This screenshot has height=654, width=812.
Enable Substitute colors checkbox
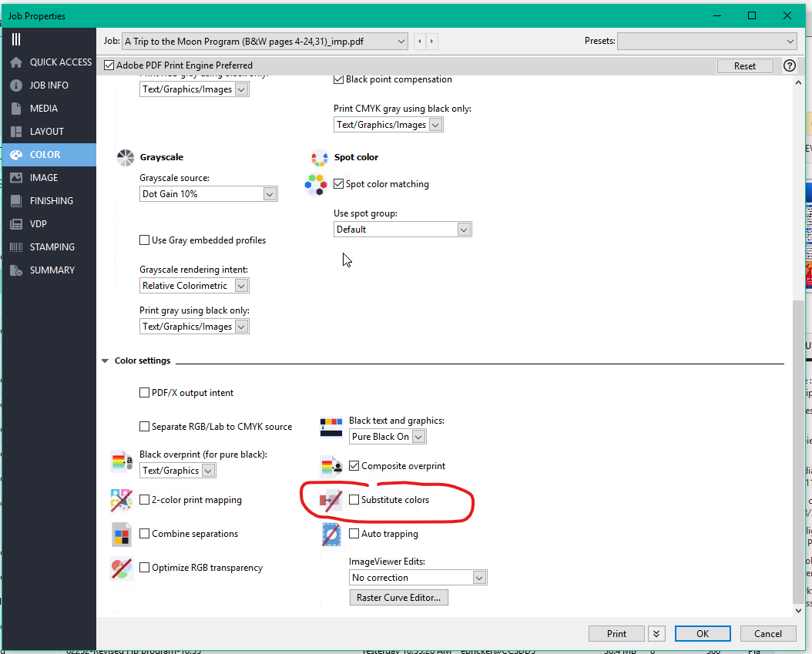(x=354, y=500)
